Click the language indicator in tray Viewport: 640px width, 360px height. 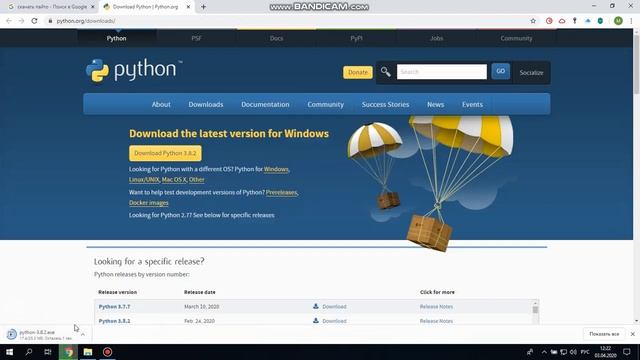point(585,352)
